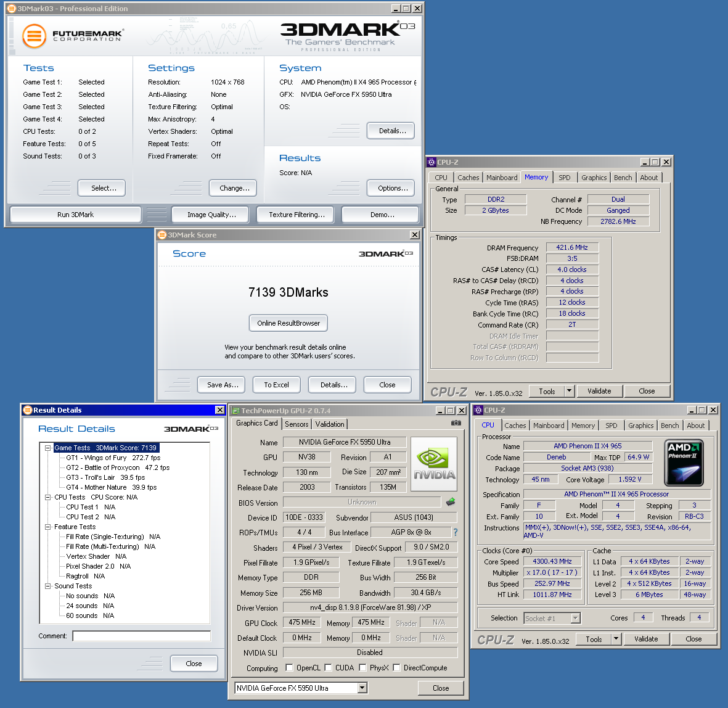Open the Bench tab in the lower CPU-Z window
The width and height of the screenshot is (728, 708).
tap(669, 426)
